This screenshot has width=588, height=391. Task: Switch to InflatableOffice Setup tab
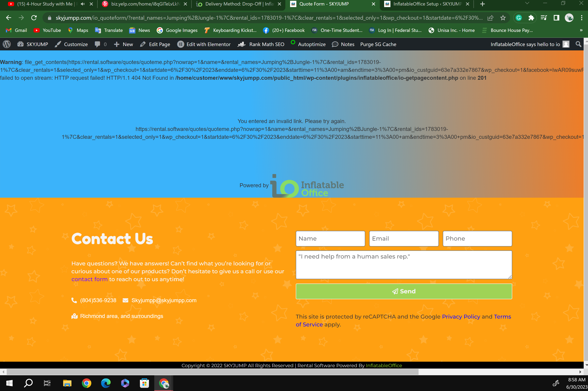pyautogui.click(x=423, y=4)
